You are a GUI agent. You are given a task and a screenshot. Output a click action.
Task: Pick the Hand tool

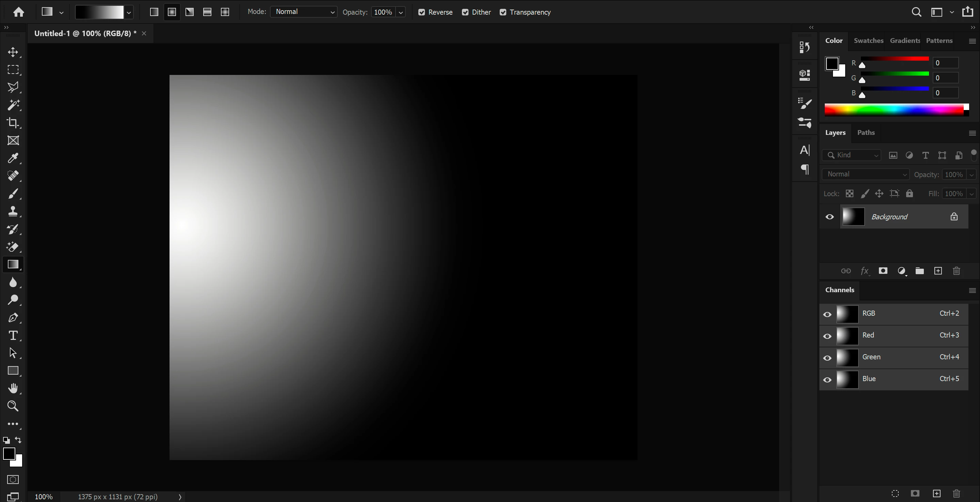[13, 388]
